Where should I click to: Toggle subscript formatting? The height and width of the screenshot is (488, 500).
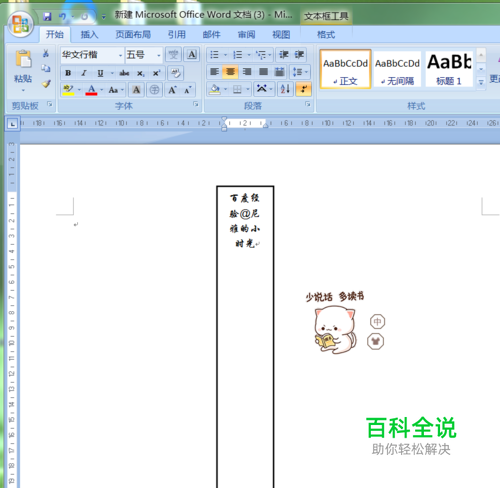pos(141,73)
